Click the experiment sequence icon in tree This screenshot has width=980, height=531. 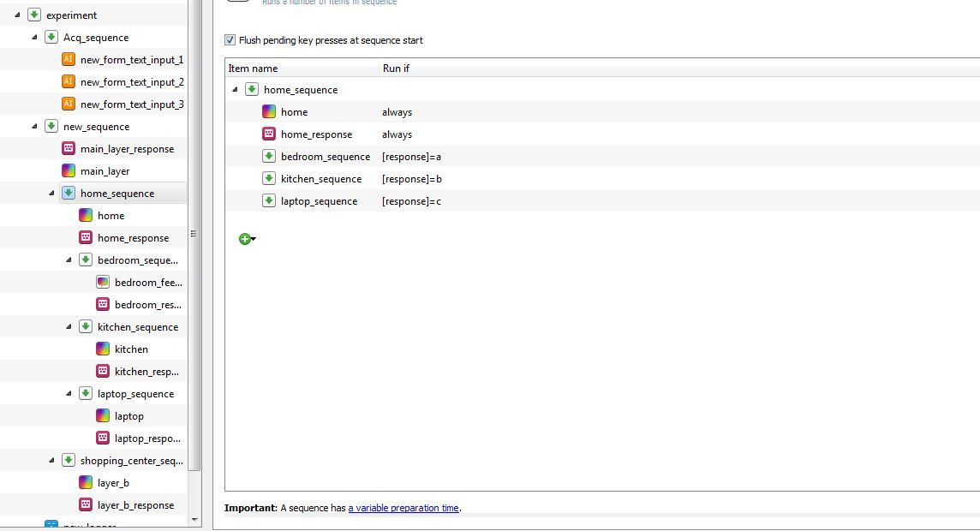34,15
